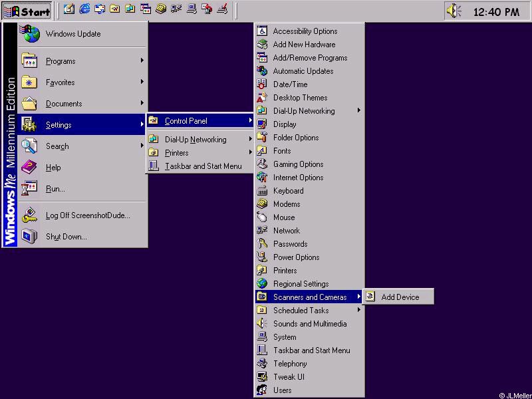Click the volume speaker icon in system tray
This screenshot has width=532, height=399.
point(454,11)
